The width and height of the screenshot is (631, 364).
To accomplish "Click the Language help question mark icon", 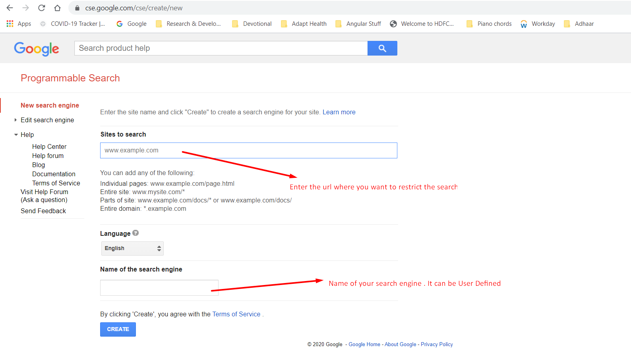I will pyautogui.click(x=135, y=233).
